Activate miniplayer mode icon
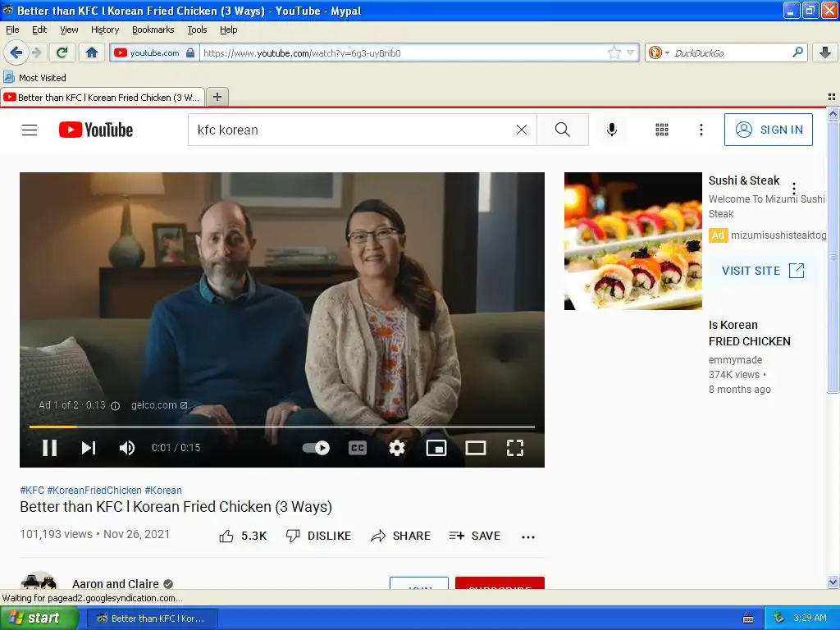Image resolution: width=840 pixels, height=630 pixels. tap(436, 448)
